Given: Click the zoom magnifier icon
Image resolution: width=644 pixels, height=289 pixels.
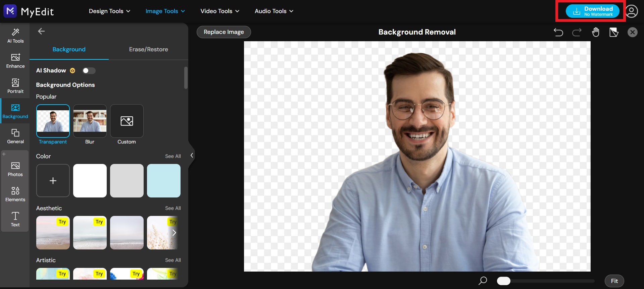Looking at the screenshot, I should coord(483,281).
